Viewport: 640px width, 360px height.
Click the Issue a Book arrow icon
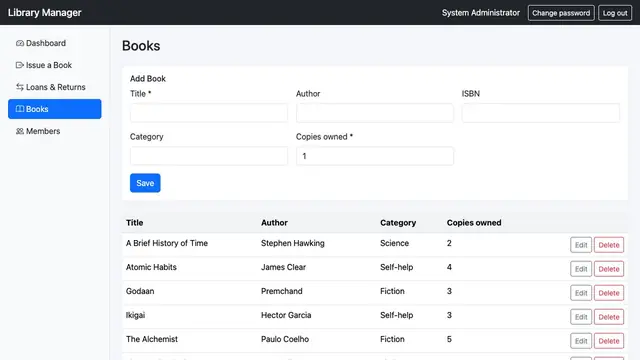tap(20, 65)
